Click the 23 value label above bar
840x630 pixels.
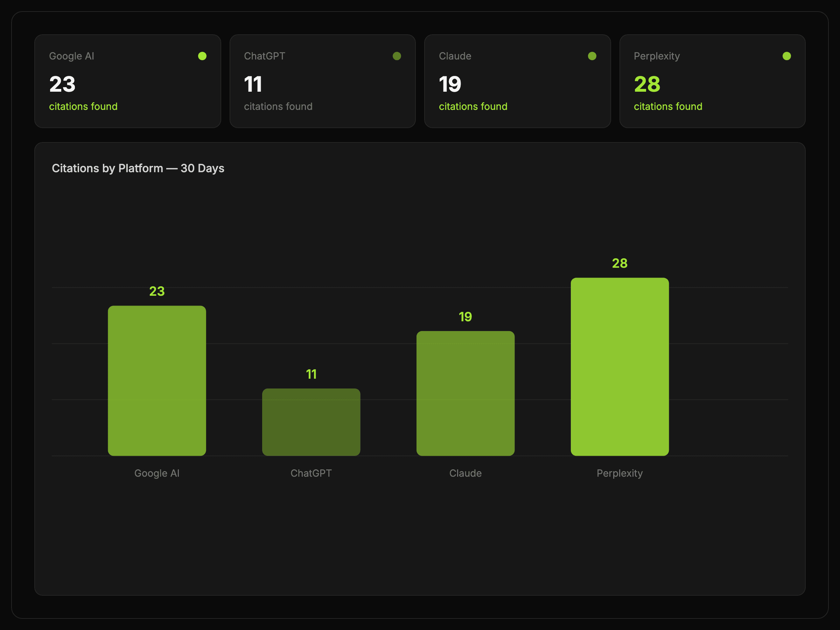pyautogui.click(x=157, y=291)
